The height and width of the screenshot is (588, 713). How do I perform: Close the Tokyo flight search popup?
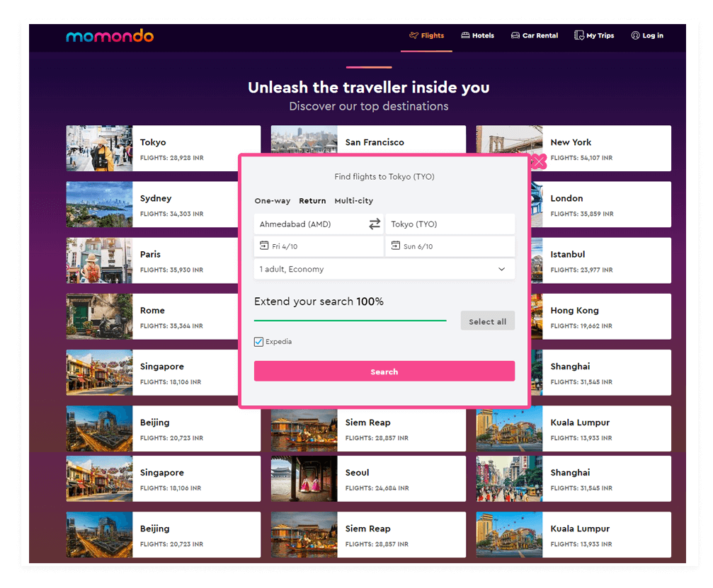[538, 161]
